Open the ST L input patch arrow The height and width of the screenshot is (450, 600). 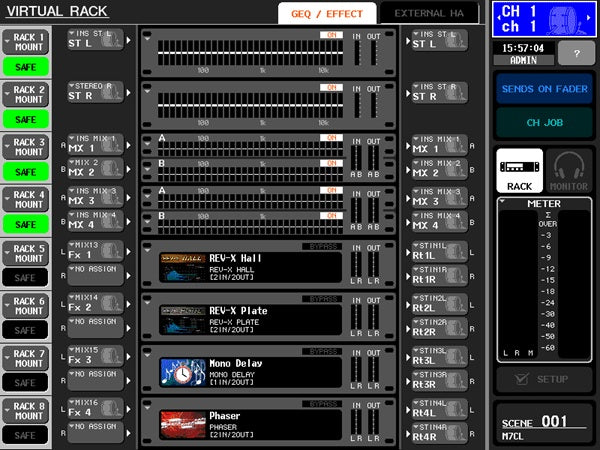pyautogui.click(x=129, y=40)
